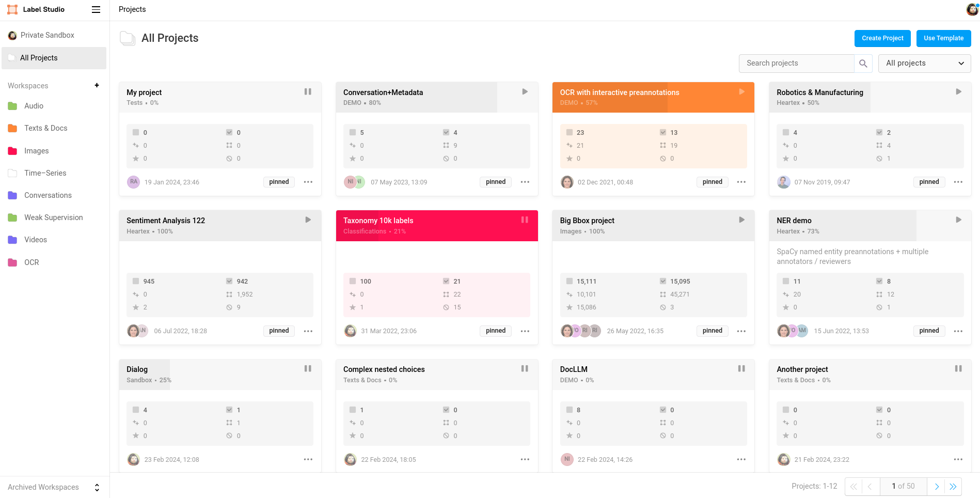Select the Time-Series workspace

[45, 173]
